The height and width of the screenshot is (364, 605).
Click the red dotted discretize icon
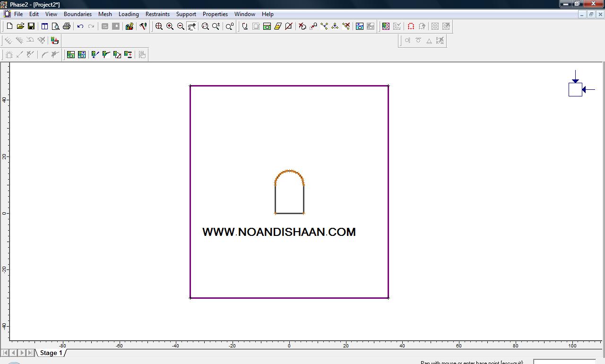pos(411,26)
